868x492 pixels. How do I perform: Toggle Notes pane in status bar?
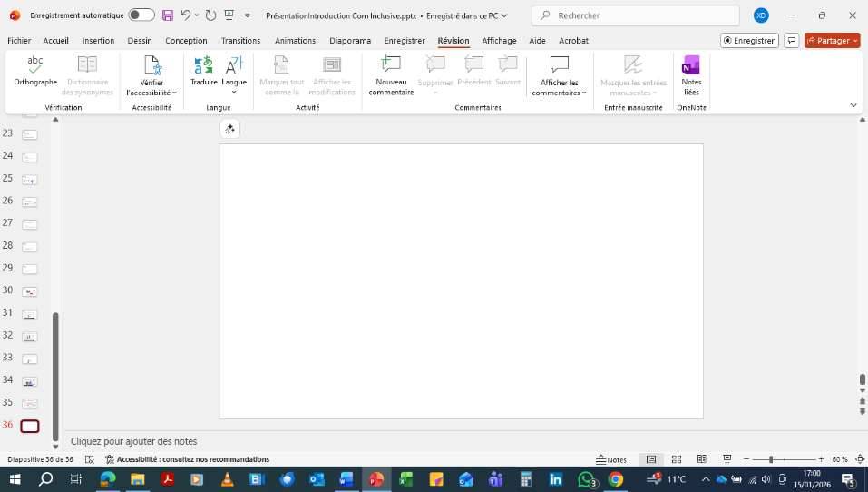[x=611, y=459]
